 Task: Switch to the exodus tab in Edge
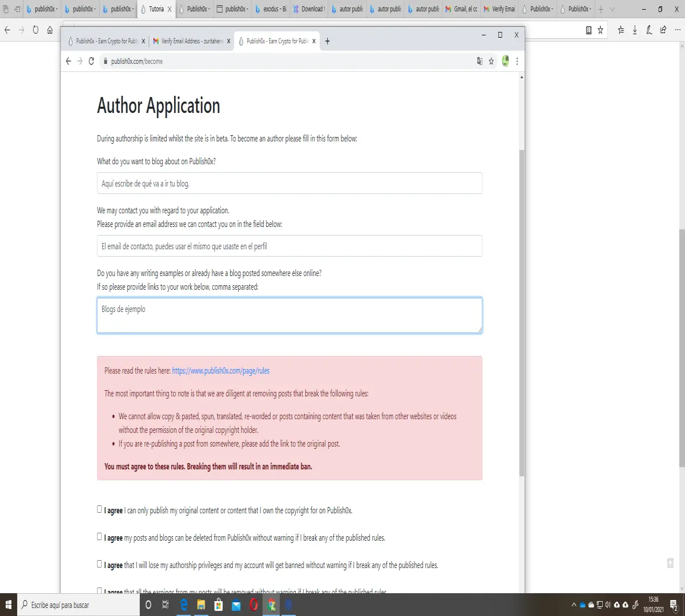(271, 9)
